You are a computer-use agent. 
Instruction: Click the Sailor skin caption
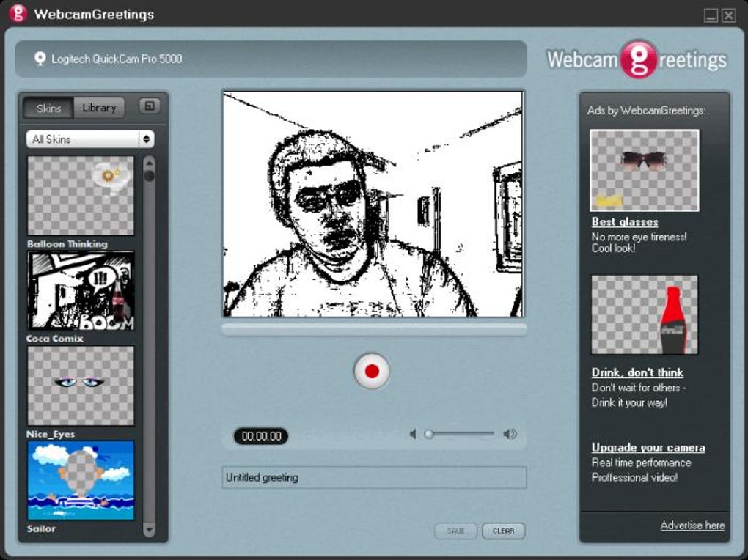(x=41, y=528)
